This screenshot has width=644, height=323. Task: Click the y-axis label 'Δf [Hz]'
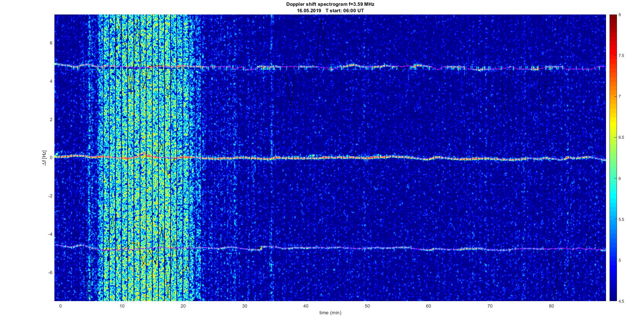tap(44, 158)
